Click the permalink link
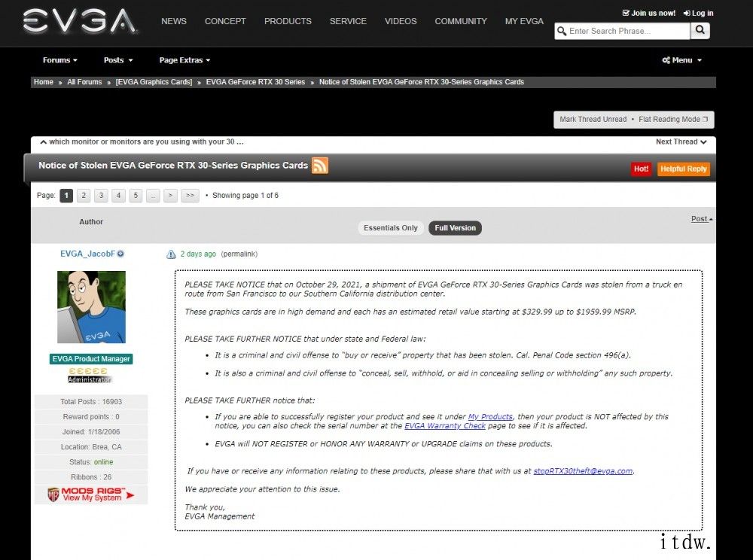753x560 pixels. click(239, 254)
